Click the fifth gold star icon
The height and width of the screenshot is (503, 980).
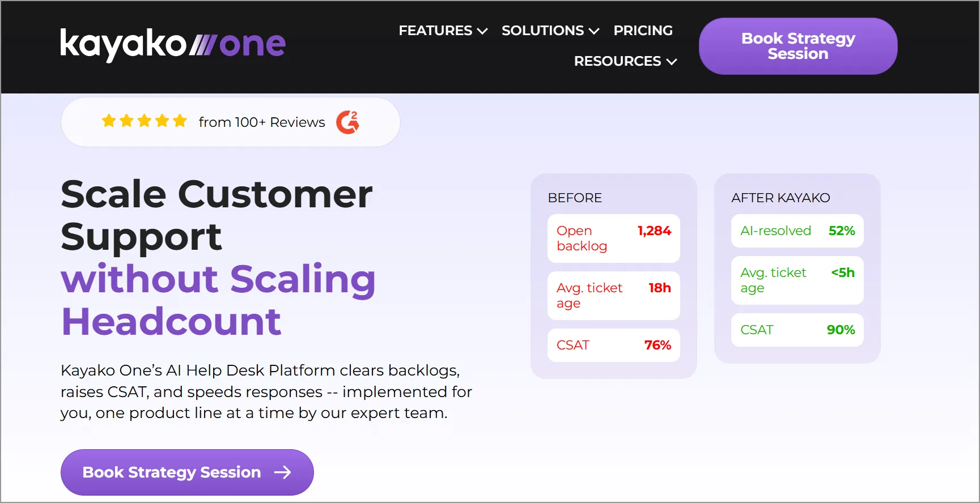180,120
